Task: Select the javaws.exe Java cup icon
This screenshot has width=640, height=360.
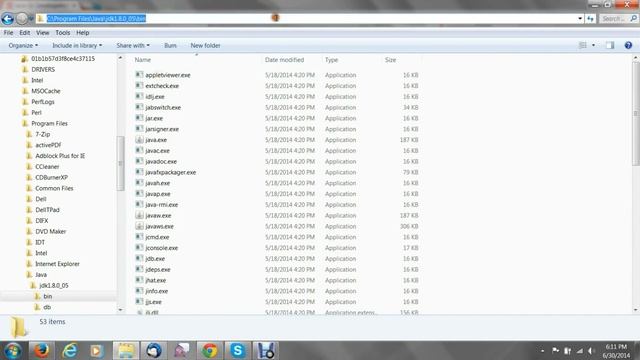Action: (x=139, y=226)
